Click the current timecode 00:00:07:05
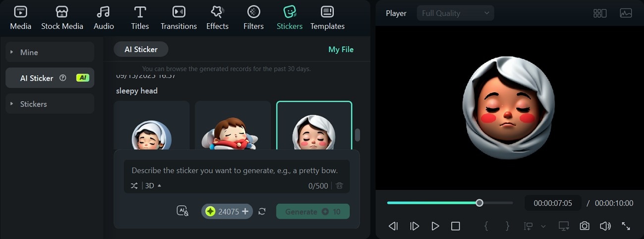 tap(553, 203)
